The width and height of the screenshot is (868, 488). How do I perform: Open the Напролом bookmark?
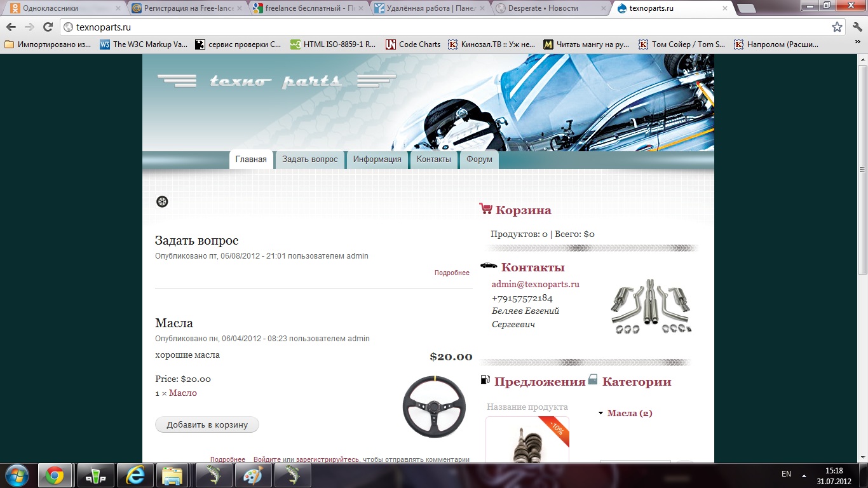[778, 44]
